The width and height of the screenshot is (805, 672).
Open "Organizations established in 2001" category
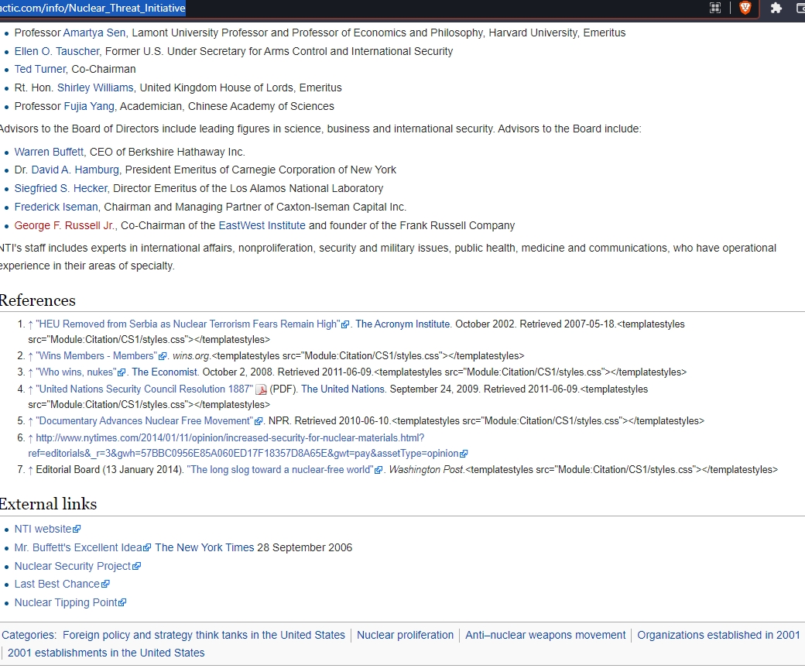pos(718,635)
